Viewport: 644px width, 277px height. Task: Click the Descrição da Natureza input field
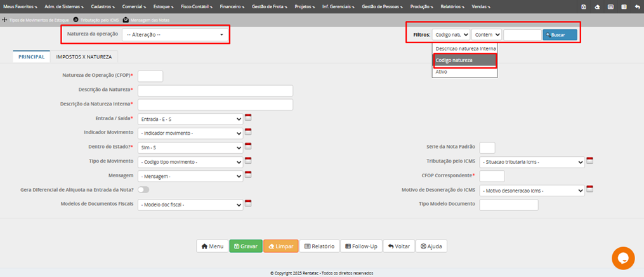coord(215,90)
